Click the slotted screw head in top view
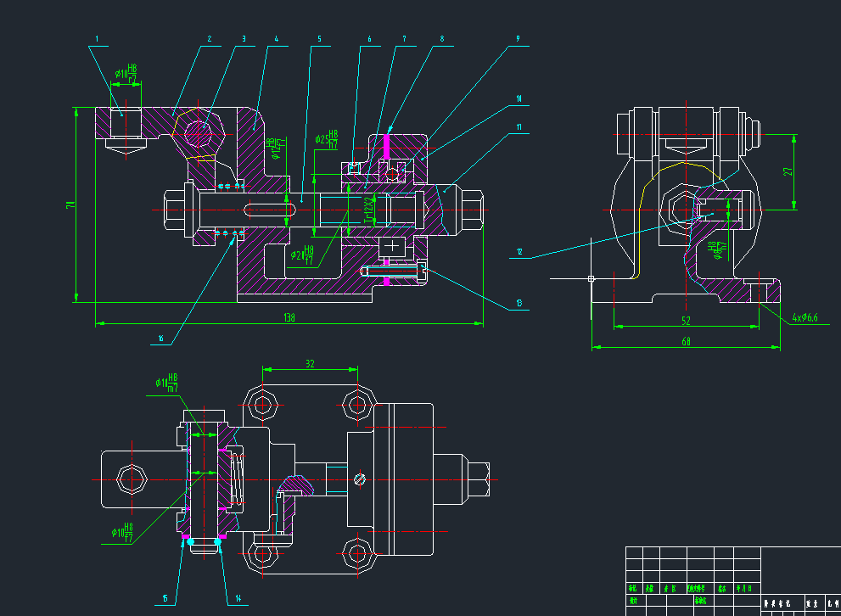 point(361,479)
